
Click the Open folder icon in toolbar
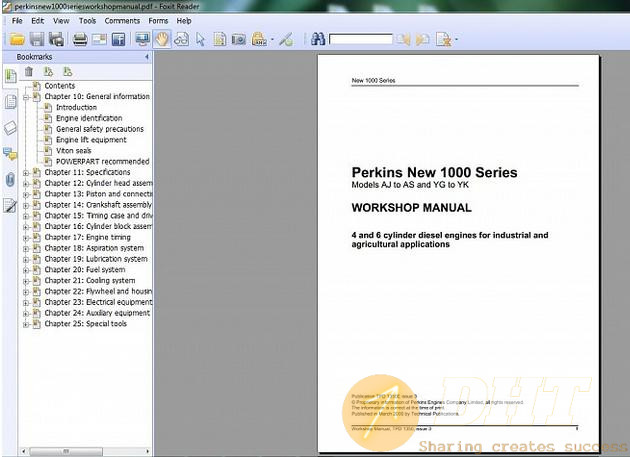(17, 39)
